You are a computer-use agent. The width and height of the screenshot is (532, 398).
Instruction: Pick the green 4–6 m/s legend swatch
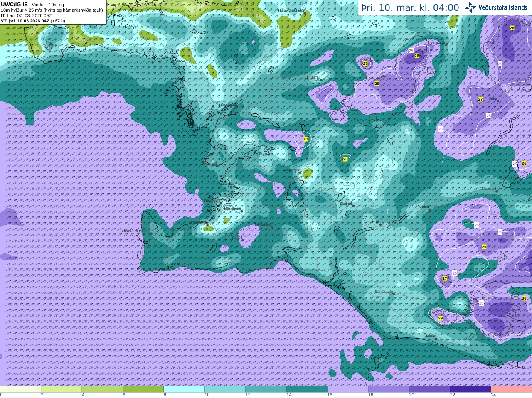pos(102,389)
